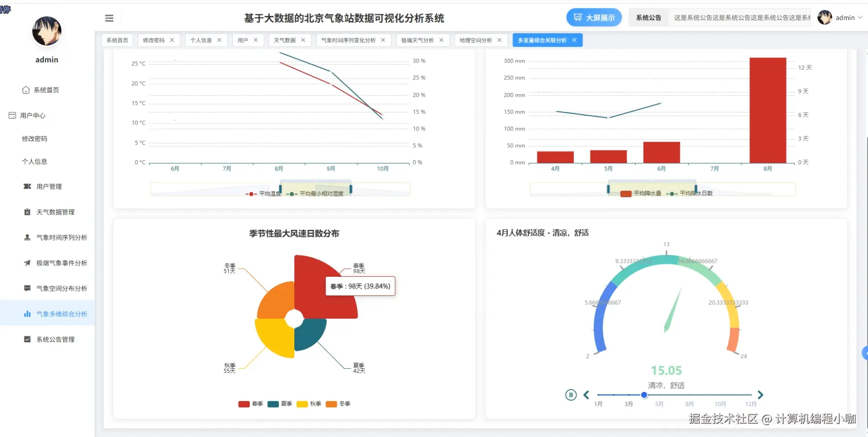Switch to the 气象时间序列变化分析 tab

349,40
